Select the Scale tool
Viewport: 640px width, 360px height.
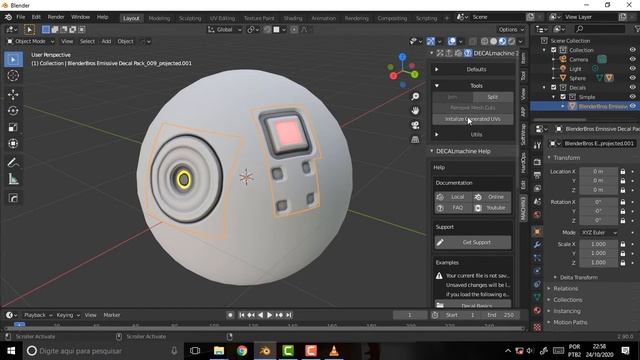(x=13, y=127)
